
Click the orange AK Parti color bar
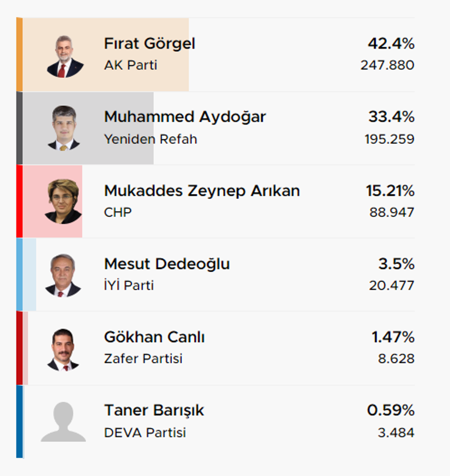point(19,54)
